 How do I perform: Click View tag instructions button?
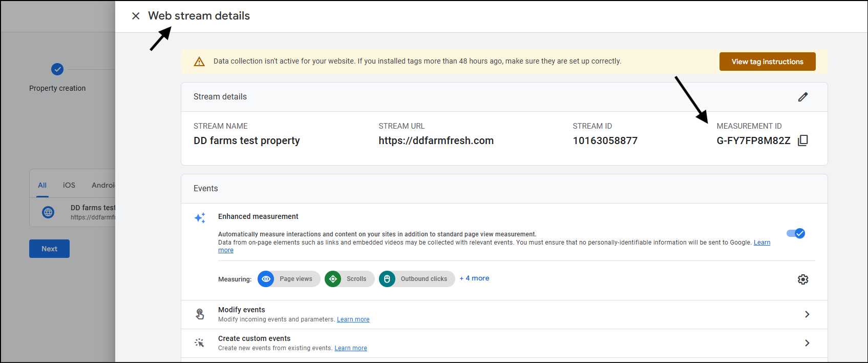click(768, 62)
